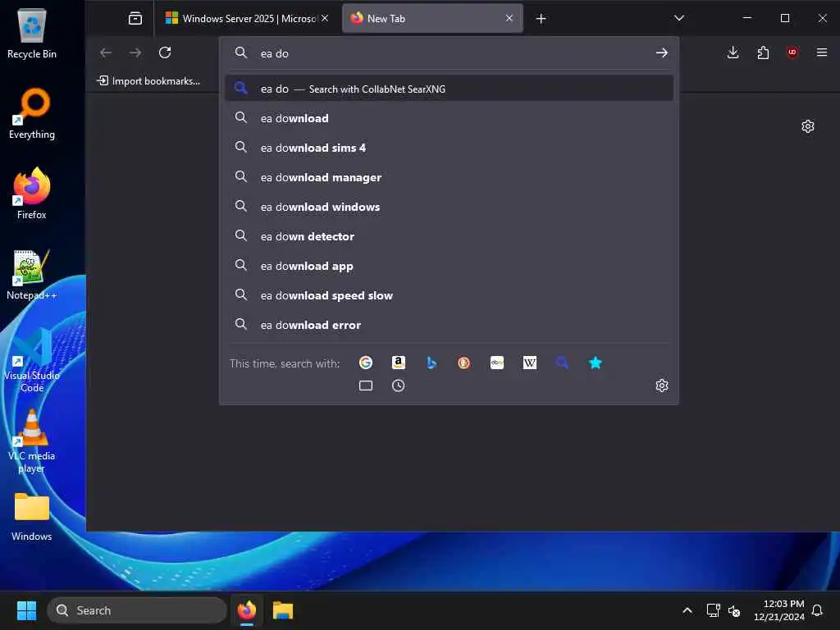Viewport: 840px width, 630px height.
Task: Submit search with the go arrow
Action: (x=662, y=53)
